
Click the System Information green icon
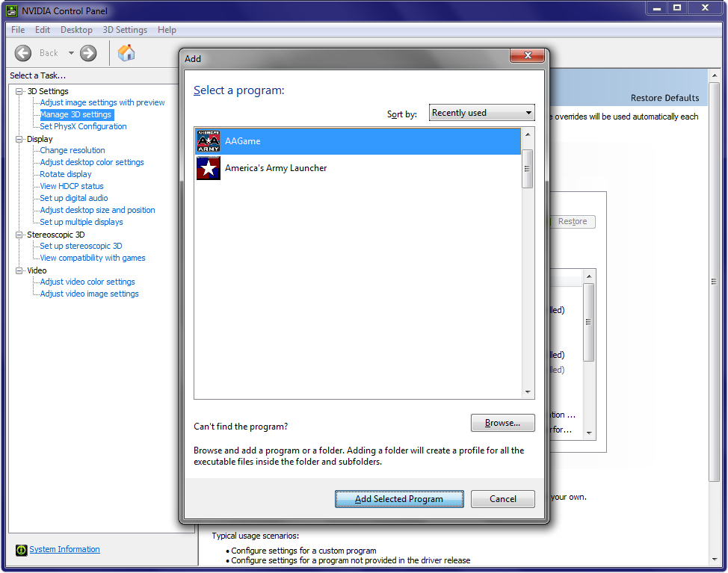(x=22, y=550)
